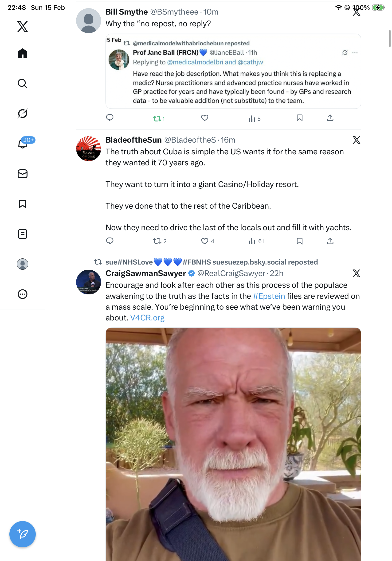
Task: Like the BladeoftheSun Cuba post
Action: tap(204, 241)
